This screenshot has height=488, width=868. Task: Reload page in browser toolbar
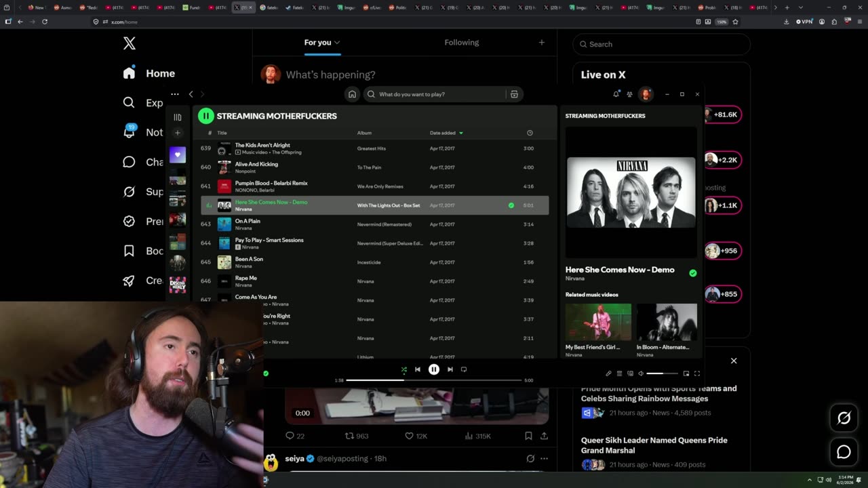pos(45,22)
